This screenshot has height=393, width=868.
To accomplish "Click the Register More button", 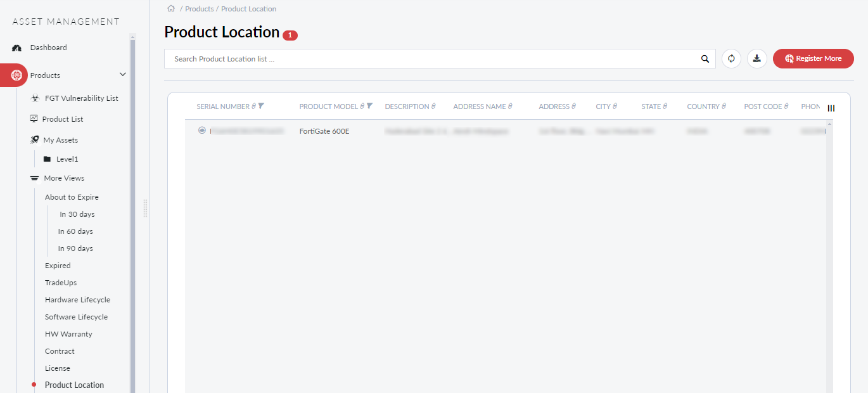I will [x=814, y=58].
